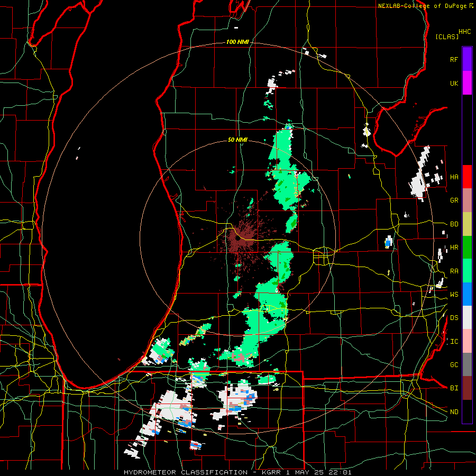Click the dark green HR legend color block
476x476 pixels.
[x=467, y=248]
